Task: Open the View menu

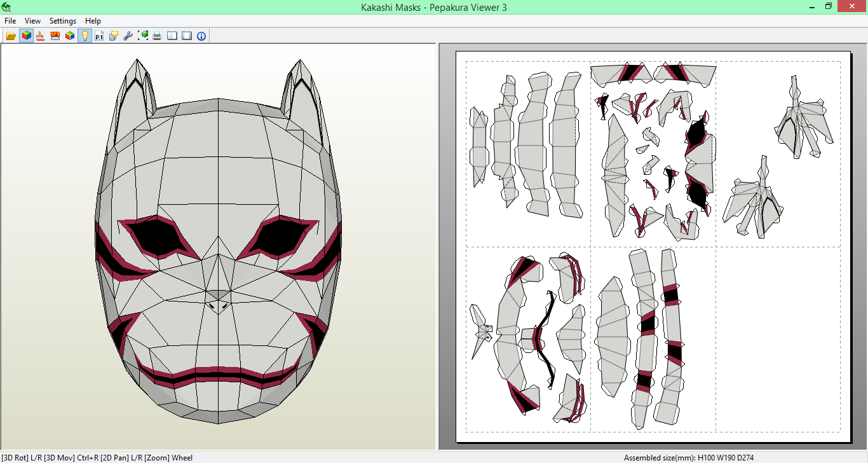Action: pos(33,21)
